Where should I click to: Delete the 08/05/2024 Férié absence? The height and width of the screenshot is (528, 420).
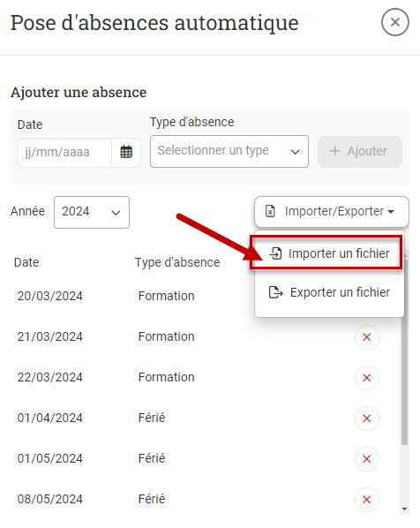(367, 500)
